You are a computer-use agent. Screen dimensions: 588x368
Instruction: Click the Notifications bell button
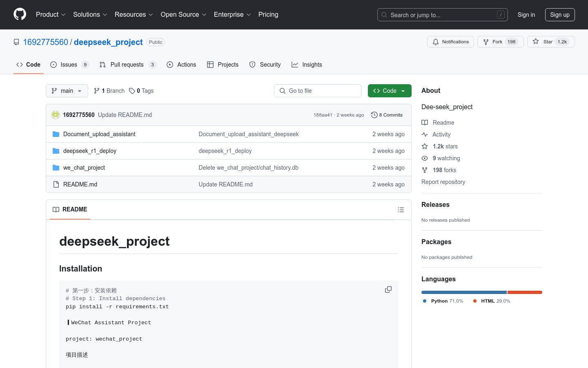[450, 42]
